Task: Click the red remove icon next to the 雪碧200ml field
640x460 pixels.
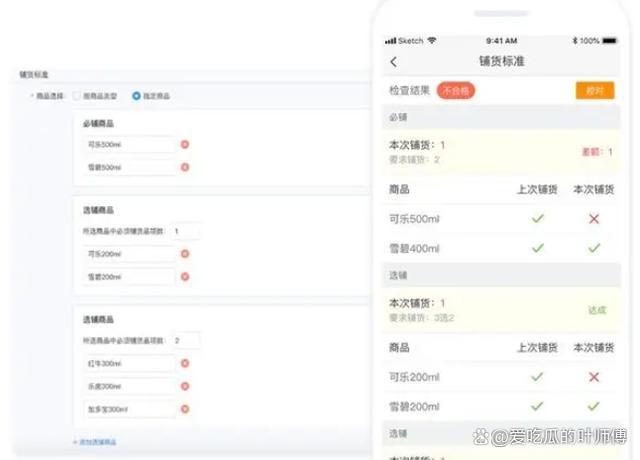Action: point(185,277)
